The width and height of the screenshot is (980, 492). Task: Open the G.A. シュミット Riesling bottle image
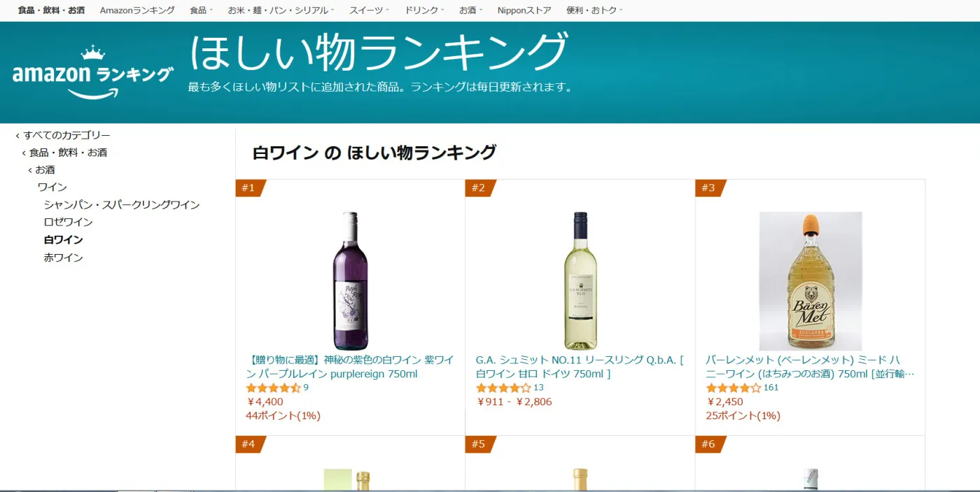(x=580, y=281)
